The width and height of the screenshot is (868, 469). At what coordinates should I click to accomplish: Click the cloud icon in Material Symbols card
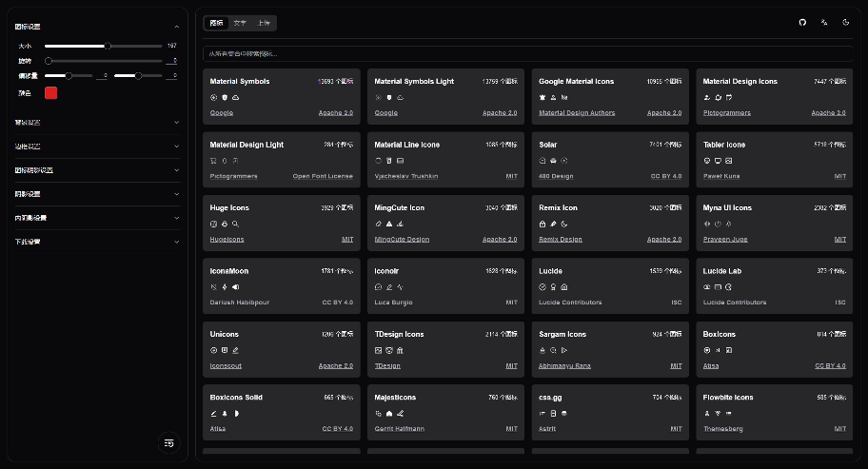point(235,97)
